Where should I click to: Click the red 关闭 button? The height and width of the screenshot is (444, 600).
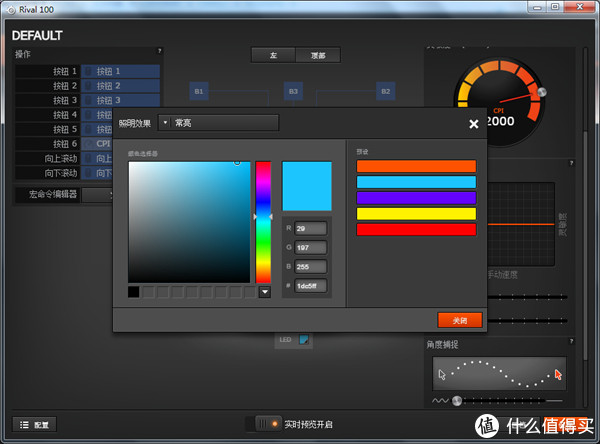(460, 320)
